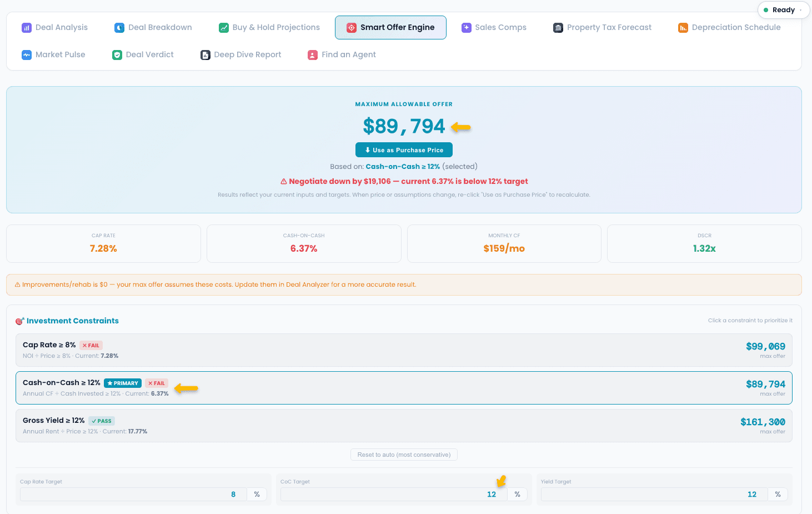Click the Cash-on-Cash ≥ 12% based-on link
The width and height of the screenshot is (812, 514).
[403, 166]
